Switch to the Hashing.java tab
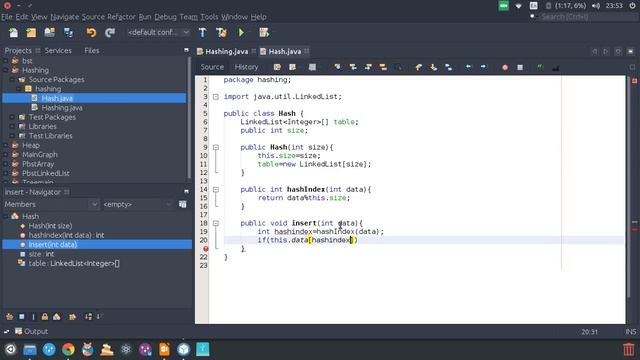Screen dimensions: 640x360 [x=227, y=51]
